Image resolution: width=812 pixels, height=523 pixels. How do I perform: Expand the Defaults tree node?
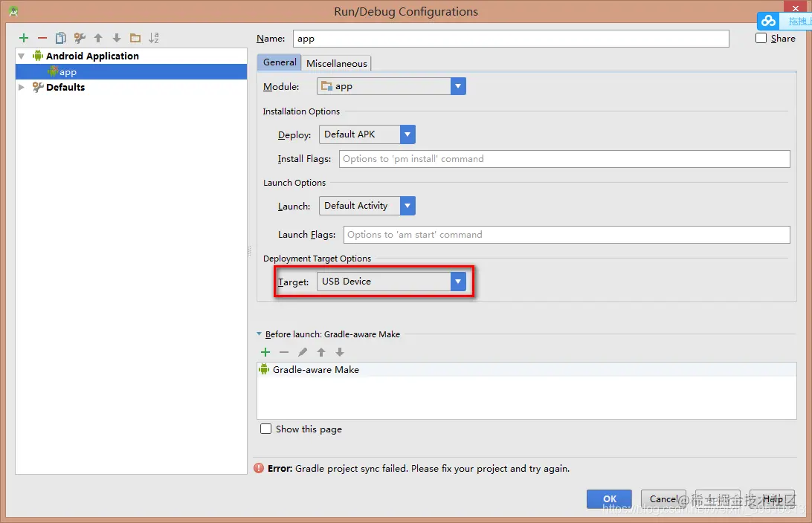tap(22, 87)
